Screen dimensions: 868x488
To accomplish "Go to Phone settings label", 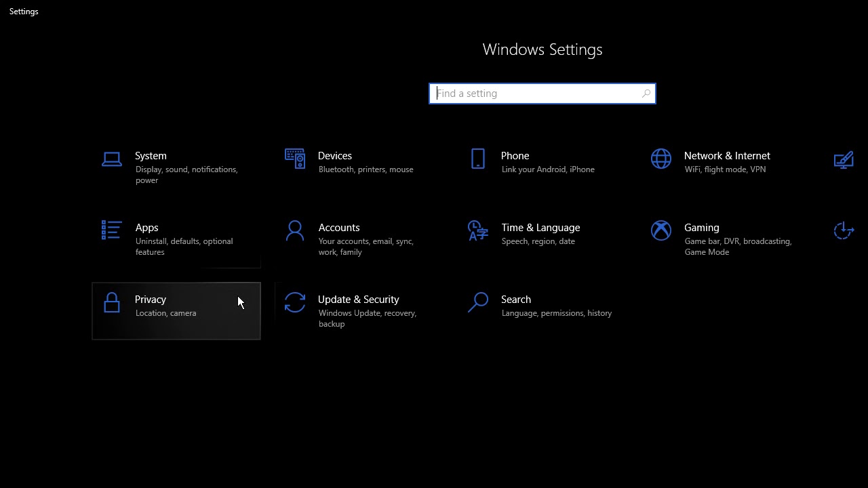I will [515, 156].
